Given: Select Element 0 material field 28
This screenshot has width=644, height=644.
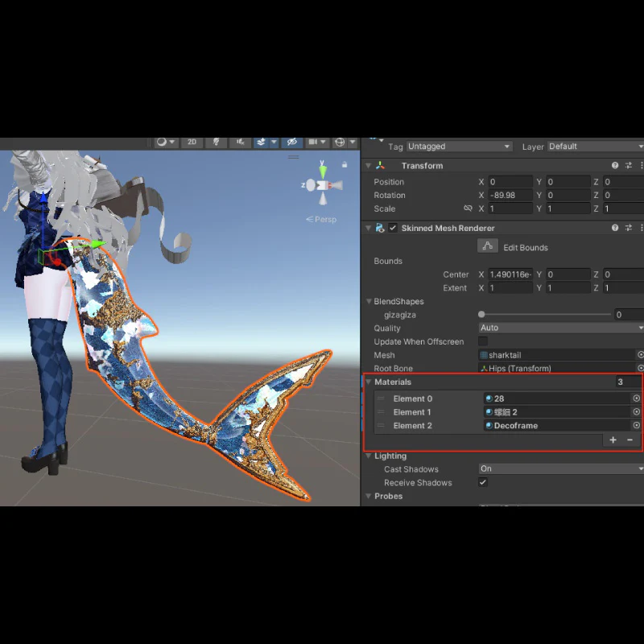Looking at the screenshot, I should [x=557, y=398].
